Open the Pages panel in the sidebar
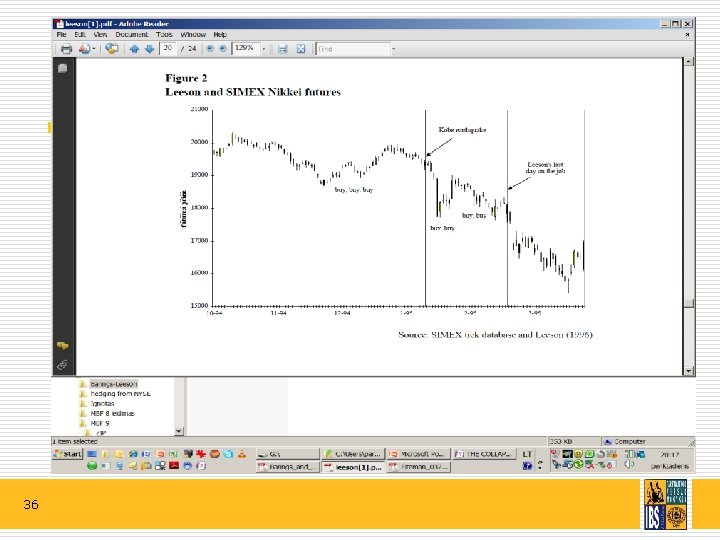 (63, 68)
